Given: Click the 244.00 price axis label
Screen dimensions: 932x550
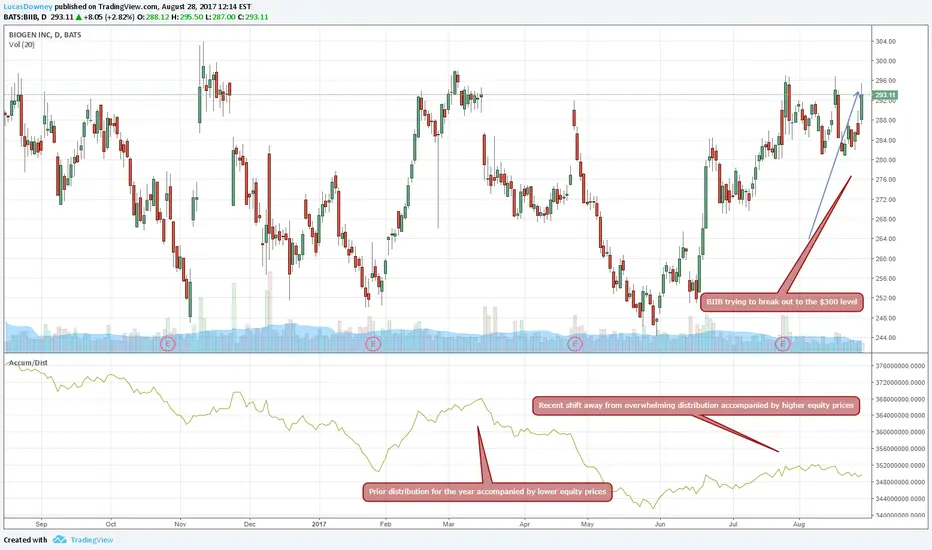Looking at the screenshot, I should coord(885,338).
